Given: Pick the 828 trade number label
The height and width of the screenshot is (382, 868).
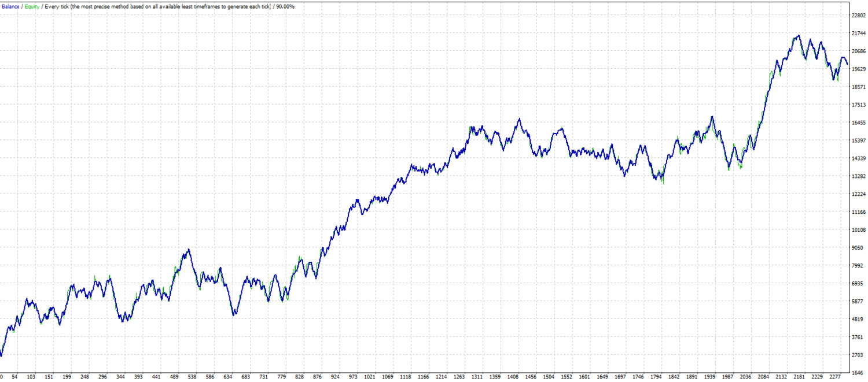Looking at the screenshot, I should click(299, 377).
